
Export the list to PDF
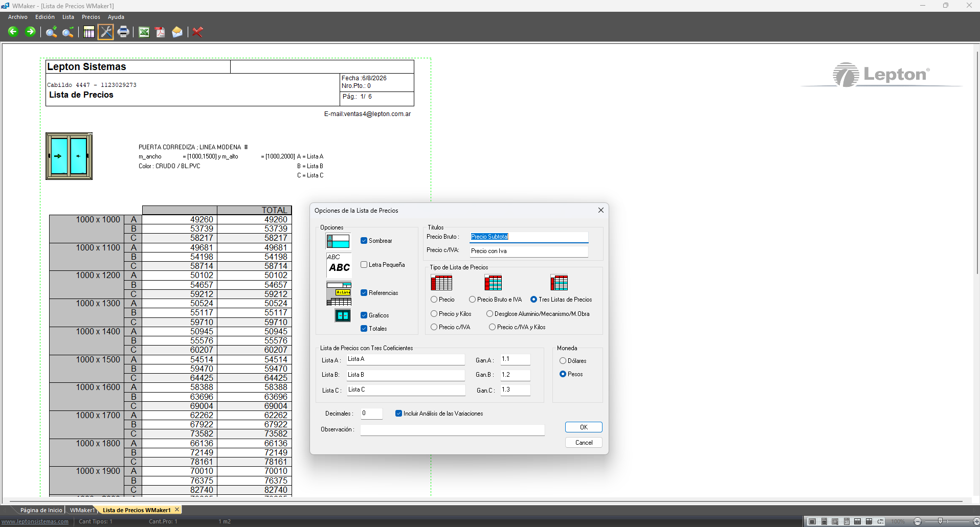[161, 32]
